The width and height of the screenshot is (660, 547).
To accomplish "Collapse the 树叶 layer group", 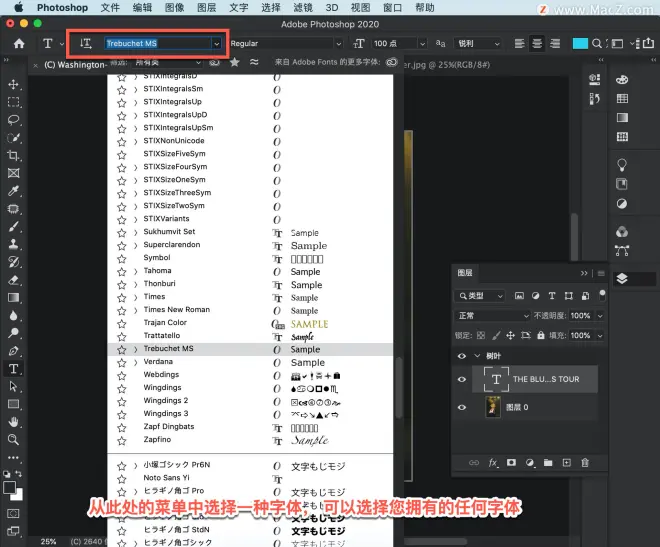I will click(x=477, y=356).
